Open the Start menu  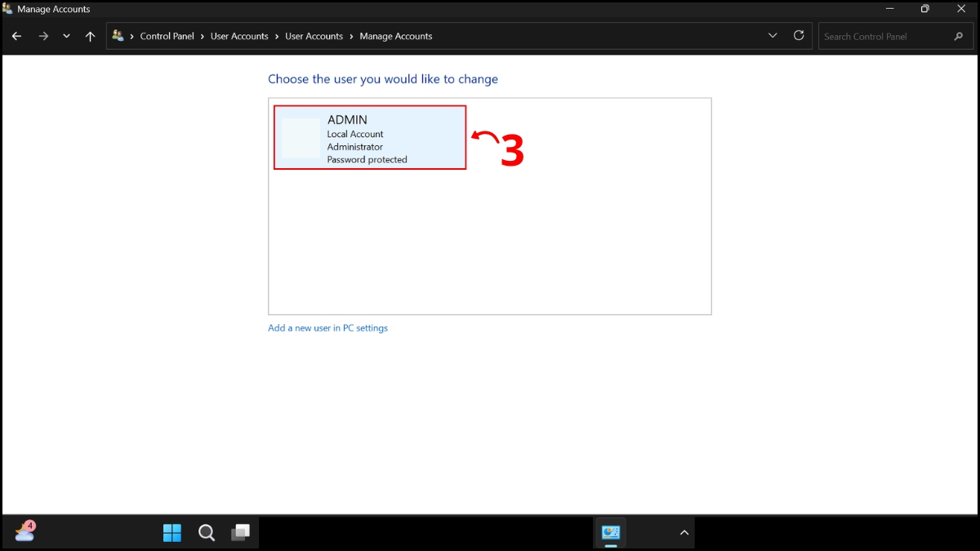(172, 532)
